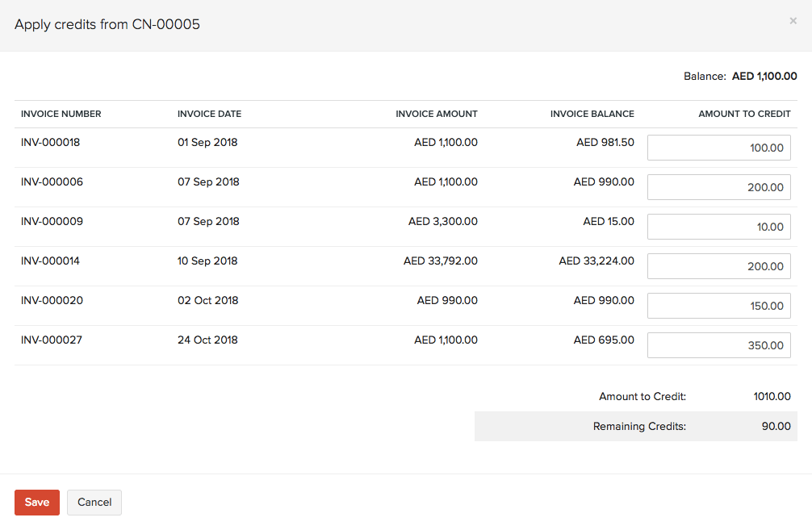Click the amount field showing 200.00 for INV-000006

pos(718,186)
